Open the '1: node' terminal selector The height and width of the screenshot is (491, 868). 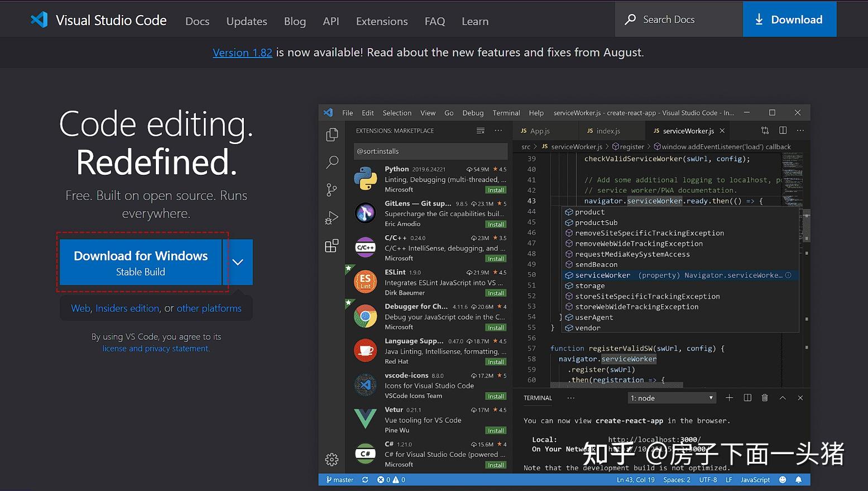(x=671, y=398)
